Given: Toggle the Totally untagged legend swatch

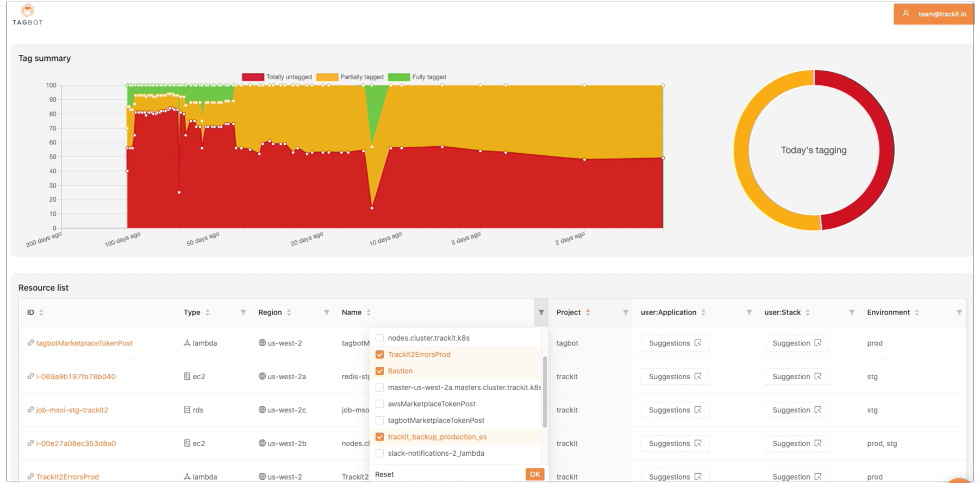Looking at the screenshot, I should (x=253, y=77).
